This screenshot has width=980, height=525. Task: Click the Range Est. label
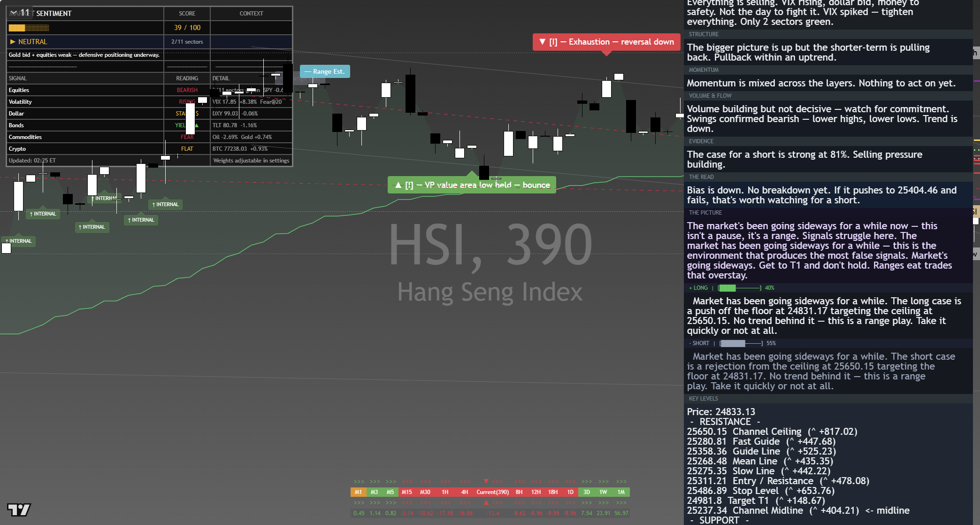click(x=325, y=71)
